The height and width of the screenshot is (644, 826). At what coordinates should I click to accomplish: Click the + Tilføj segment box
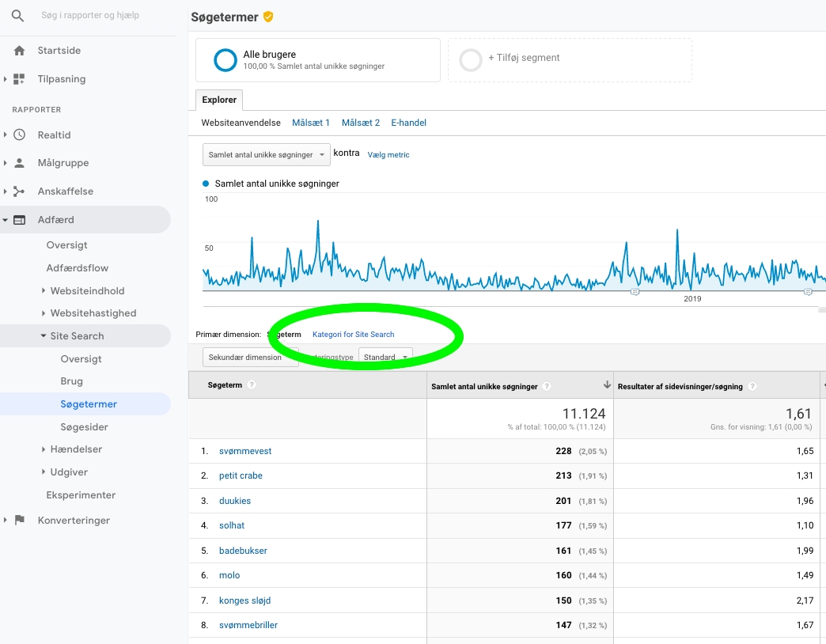coord(570,60)
